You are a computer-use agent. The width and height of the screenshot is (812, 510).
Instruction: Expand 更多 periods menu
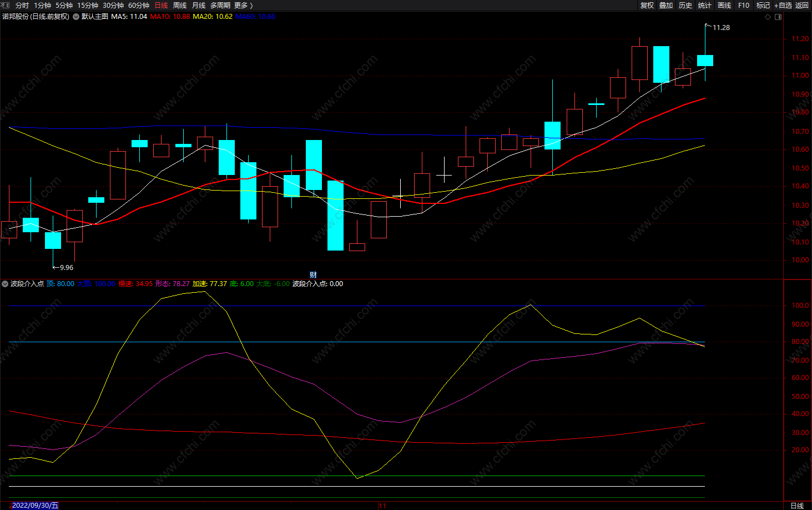244,5
